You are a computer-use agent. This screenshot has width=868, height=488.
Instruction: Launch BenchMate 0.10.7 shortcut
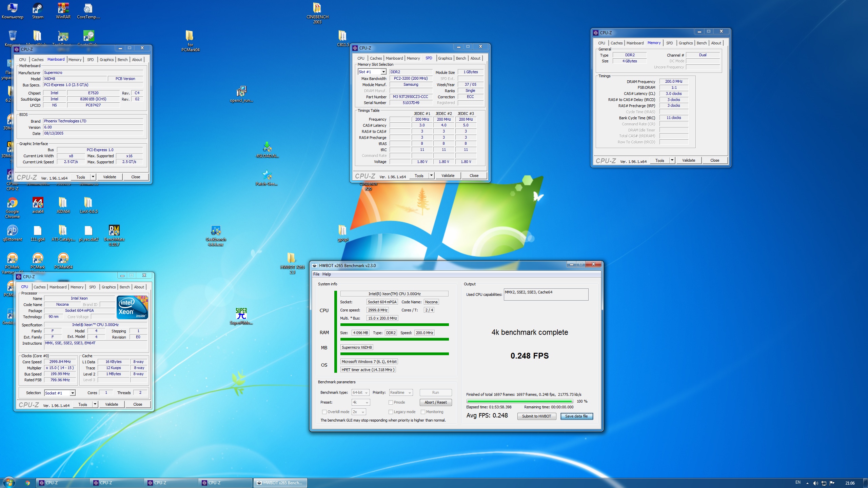114,235
